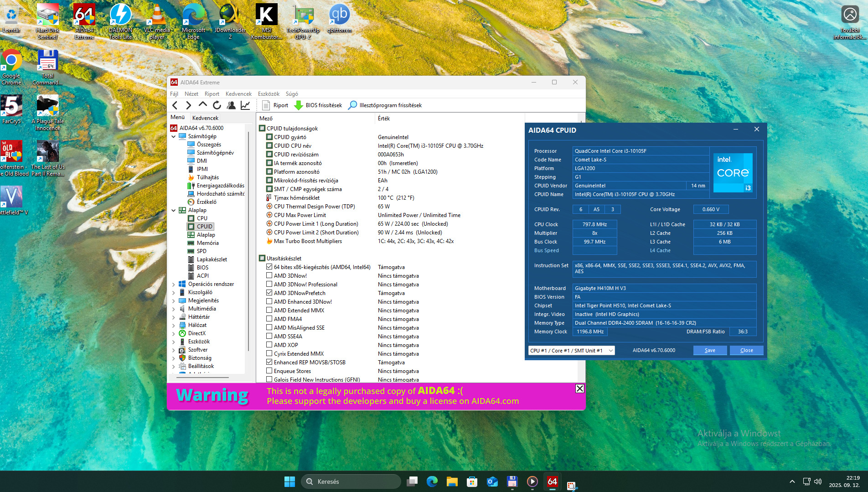This screenshot has width=868, height=492.
Task: Click the Back arrow in AIDA64 toolbar
Action: click(175, 105)
